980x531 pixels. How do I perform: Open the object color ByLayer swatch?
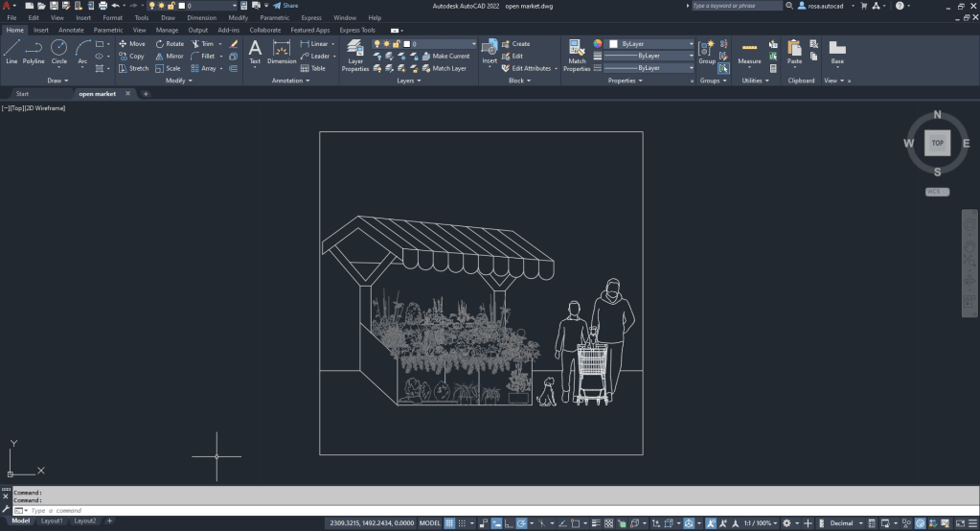(613, 44)
